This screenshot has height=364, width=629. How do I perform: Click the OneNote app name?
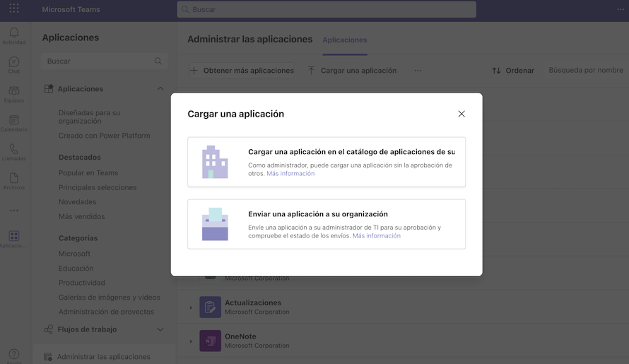(240, 336)
